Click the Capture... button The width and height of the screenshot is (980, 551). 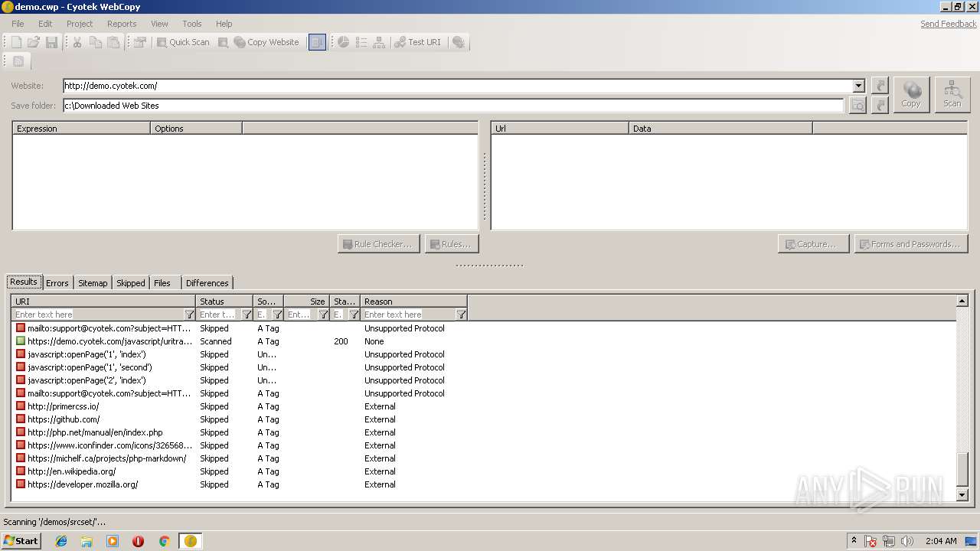813,244
